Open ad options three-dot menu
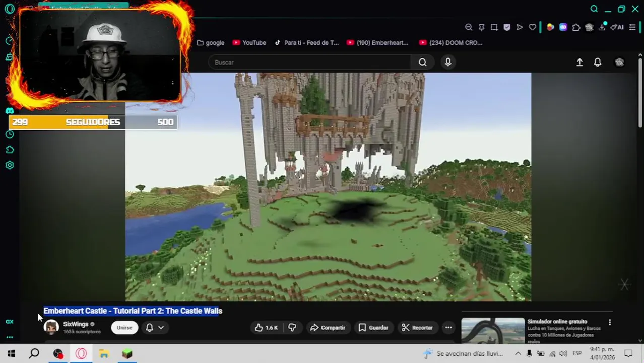The image size is (644, 363). (610, 322)
